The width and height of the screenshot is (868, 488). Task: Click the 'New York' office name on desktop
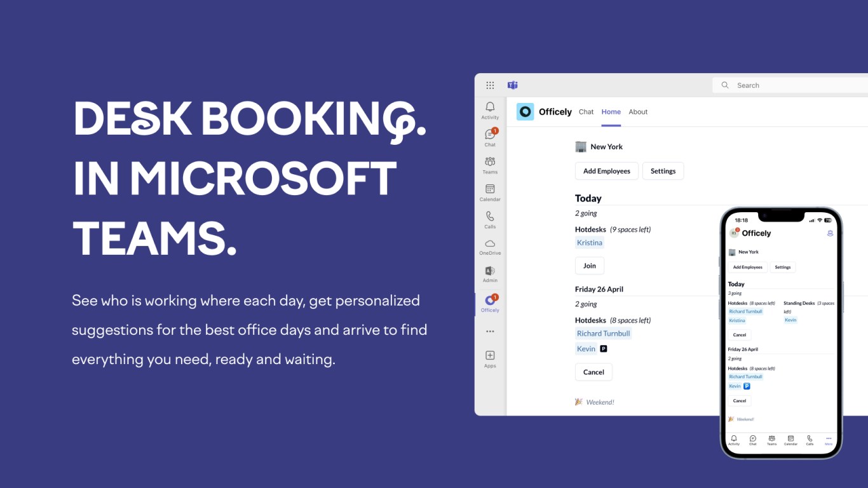click(x=606, y=147)
